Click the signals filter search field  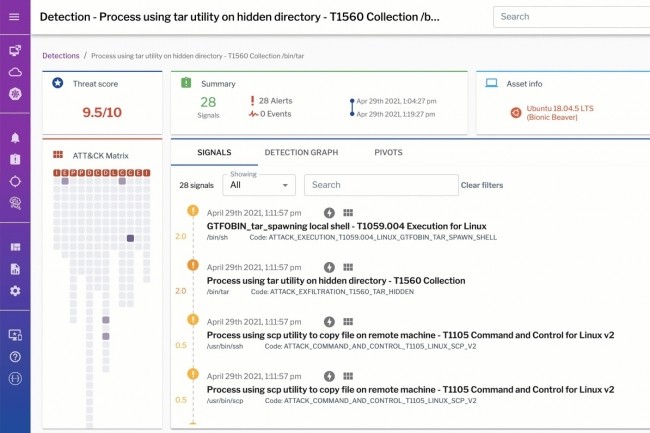[380, 185]
